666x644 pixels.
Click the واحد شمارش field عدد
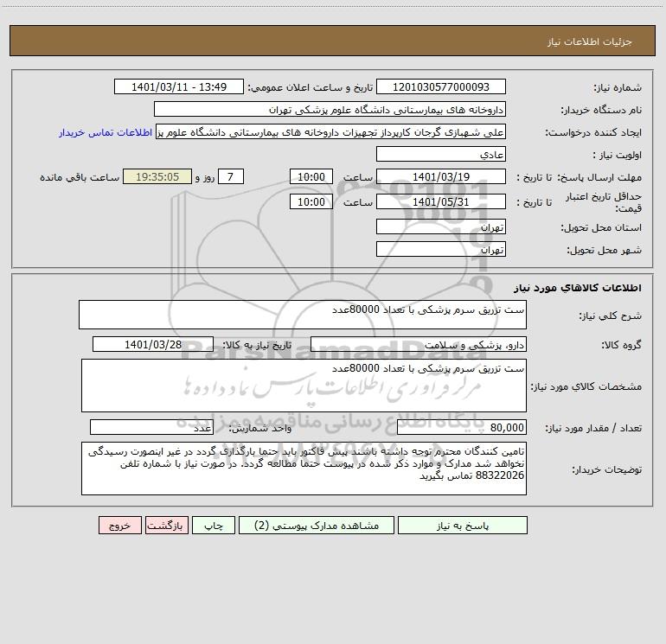pyautogui.click(x=151, y=427)
